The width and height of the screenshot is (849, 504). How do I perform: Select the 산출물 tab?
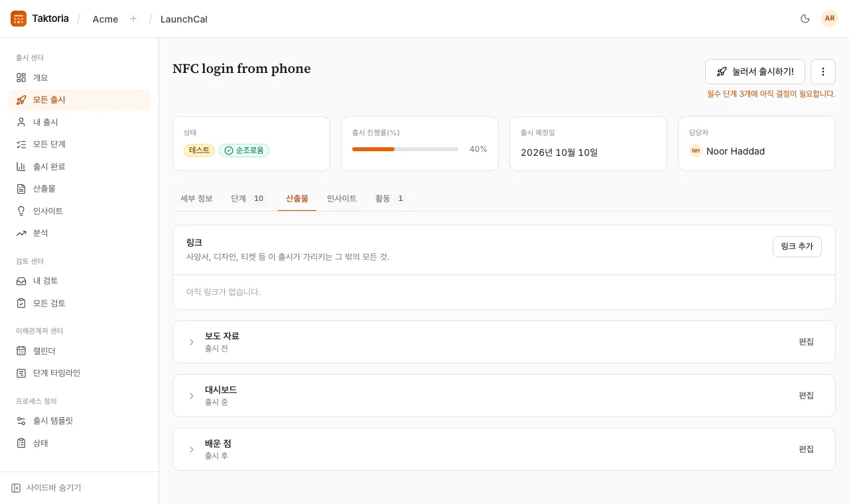pyautogui.click(x=297, y=198)
